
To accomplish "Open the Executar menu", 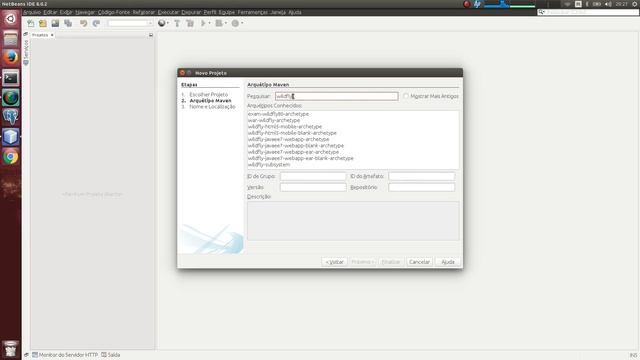I will pyautogui.click(x=168, y=12).
